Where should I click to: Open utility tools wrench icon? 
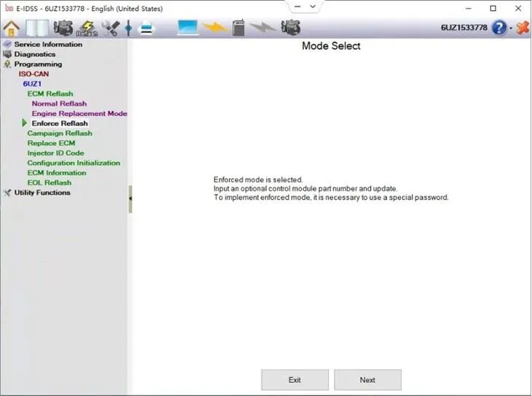coord(111,28)
